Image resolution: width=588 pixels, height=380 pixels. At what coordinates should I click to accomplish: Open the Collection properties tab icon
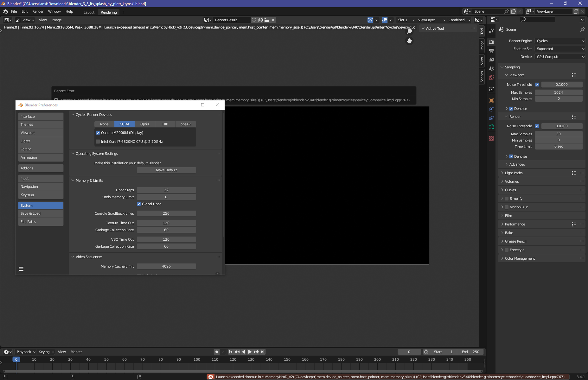click(491, 89)
